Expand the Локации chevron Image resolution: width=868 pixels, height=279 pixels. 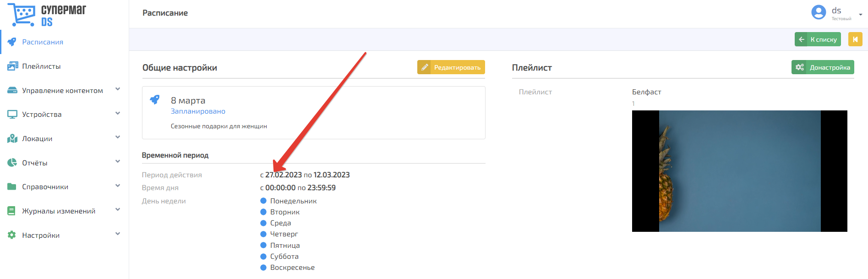pos(118,137)
